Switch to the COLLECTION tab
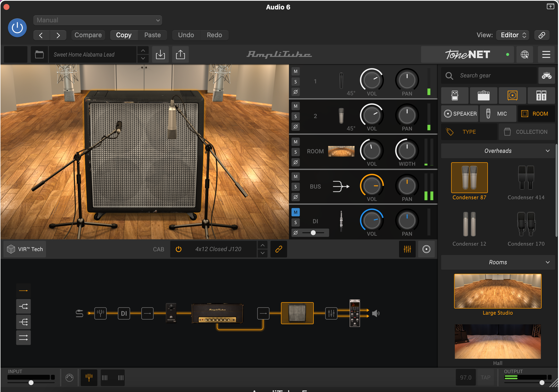Viewport: 559px width, 392px height. coord(527,132)
